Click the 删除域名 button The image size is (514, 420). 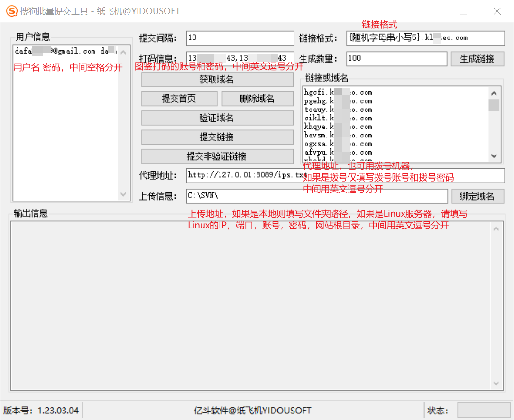tap(257, 99)
